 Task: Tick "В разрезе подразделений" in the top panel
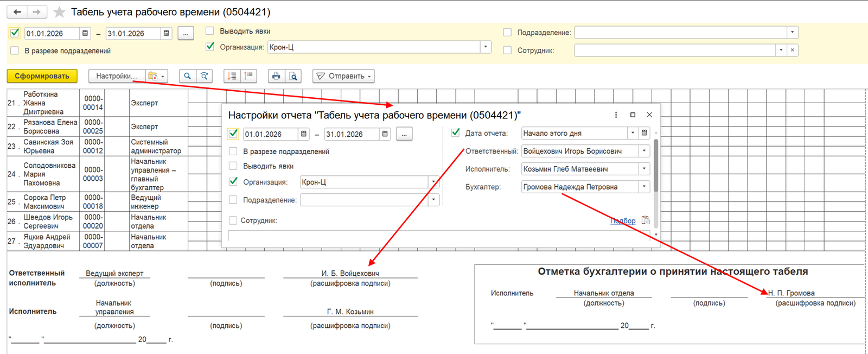tap(15, 50)
